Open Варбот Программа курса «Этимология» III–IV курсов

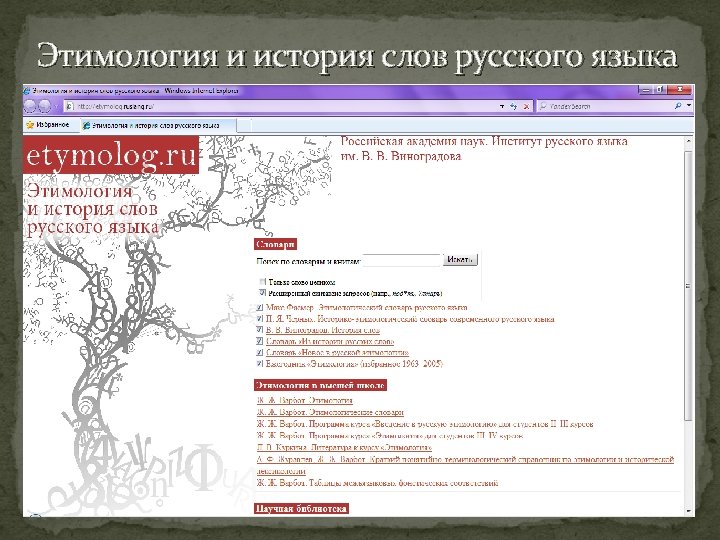390,435
